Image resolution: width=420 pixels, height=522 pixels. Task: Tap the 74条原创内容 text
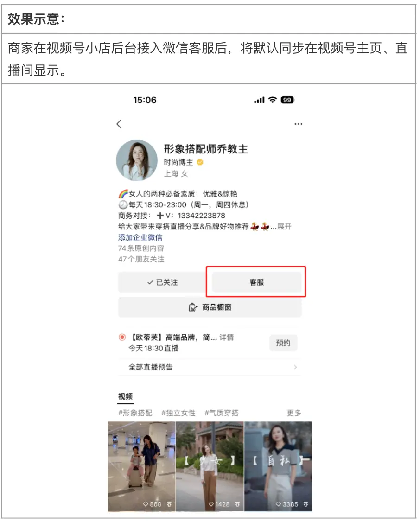point(141,248)
